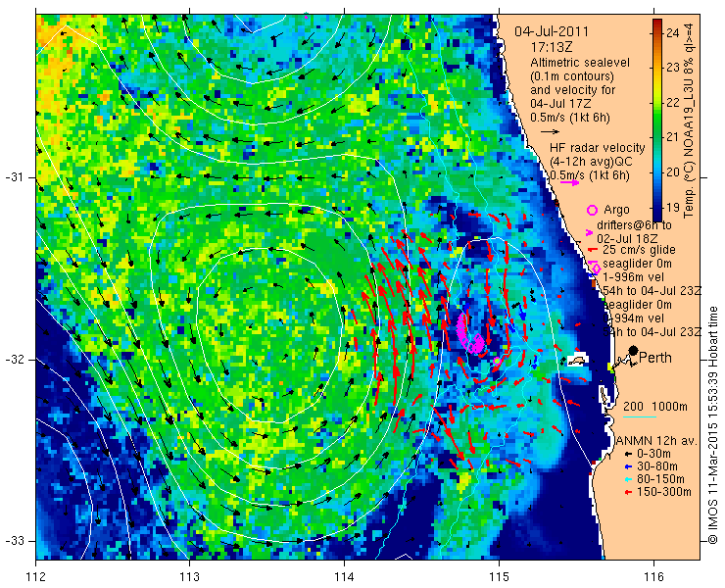This screenshot has height=588, width=725.
Task: Click the '25 cm/s glide' label
Action: pos(639,250)
